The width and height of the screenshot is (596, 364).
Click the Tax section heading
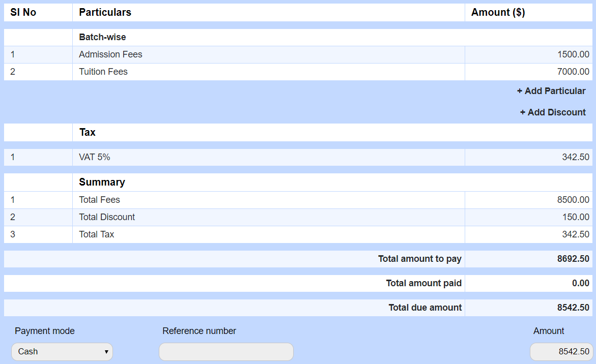pyautogui.click(x=88, y=132)
